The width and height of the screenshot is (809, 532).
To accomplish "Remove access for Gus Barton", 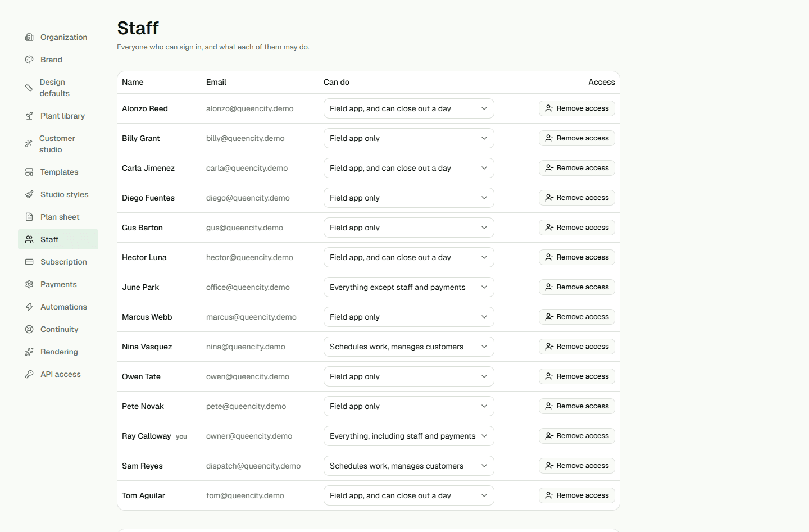I will [x=577, y=228].
